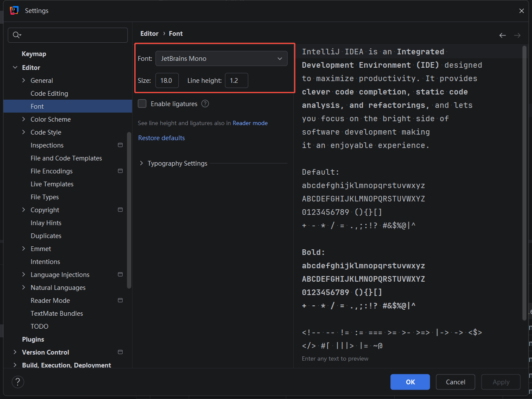Select Keymap in the settings tree
532x399 pixels.
(34, 54)
